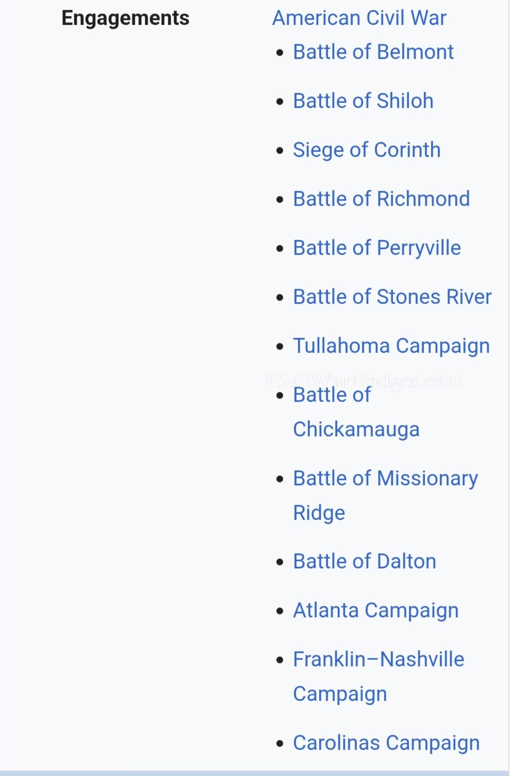Click the bullet beside Atlanta Campaign
Screen dimensions: 532x776
coord(280,612)
